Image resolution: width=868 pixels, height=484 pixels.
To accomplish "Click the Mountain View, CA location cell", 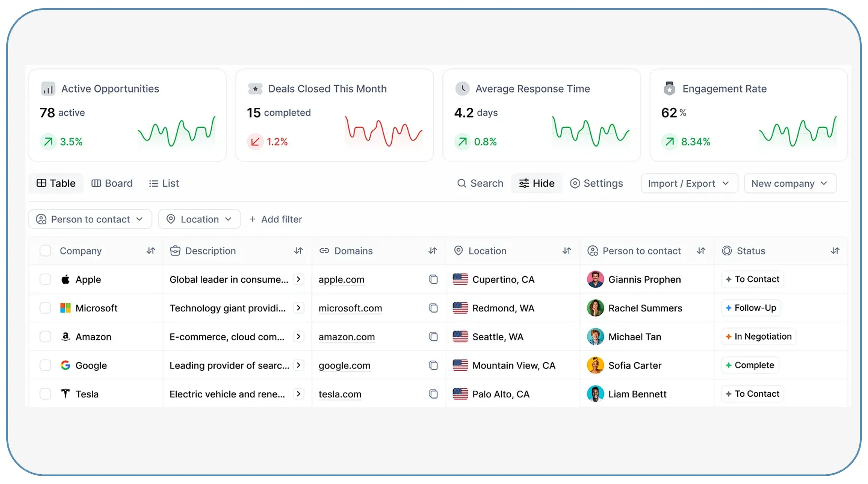I will (513, 365).
